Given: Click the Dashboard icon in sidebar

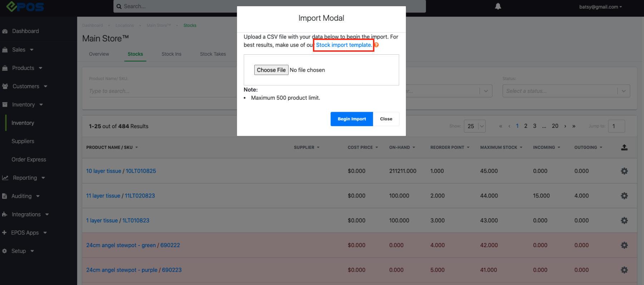Looking at the screenshot, I should coord(5,31).
